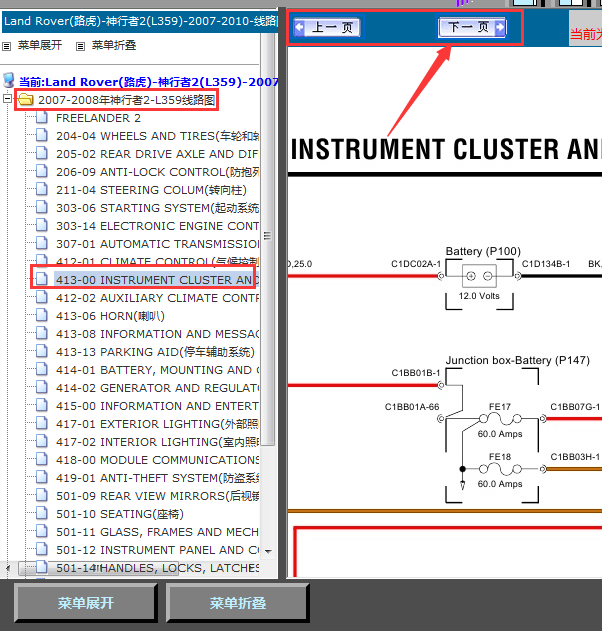Click the horizontal scrollbar left arrow
Viewport: 602px width, 634px height.
click(x=8, y=568)
